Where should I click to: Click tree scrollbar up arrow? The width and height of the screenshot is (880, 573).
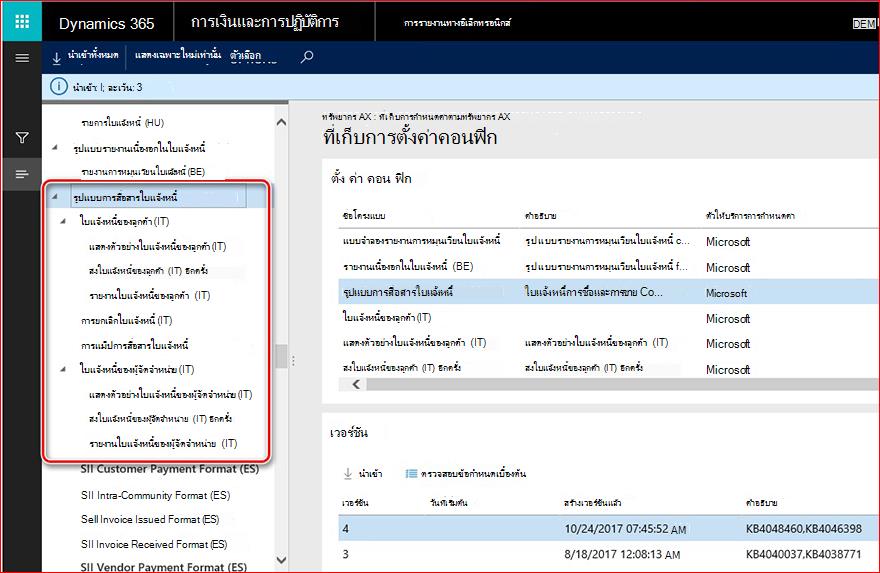281,122
